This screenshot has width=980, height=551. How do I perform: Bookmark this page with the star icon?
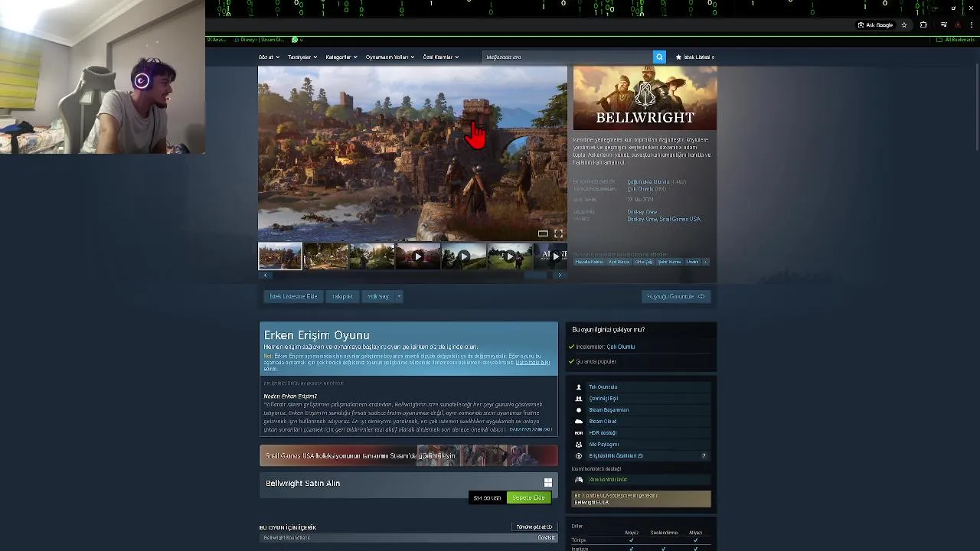904,24
